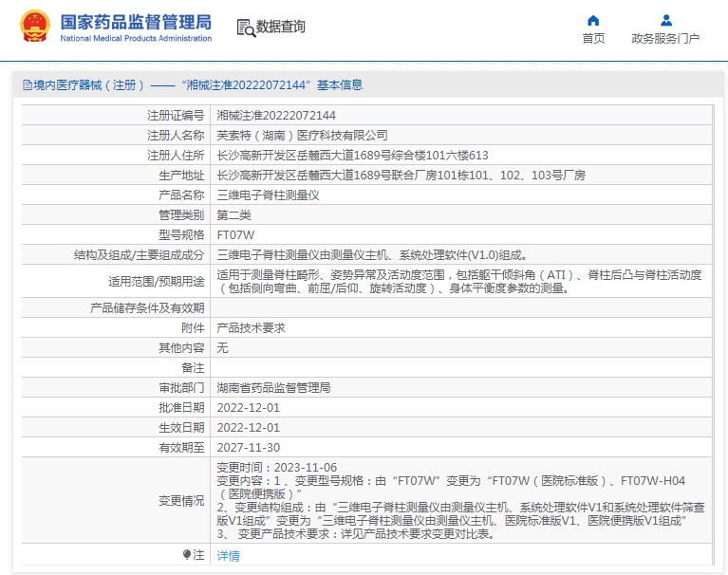Screen dimensions: 728x575
Task: Click the 数据查询 heading
Action: coord(280,27)
